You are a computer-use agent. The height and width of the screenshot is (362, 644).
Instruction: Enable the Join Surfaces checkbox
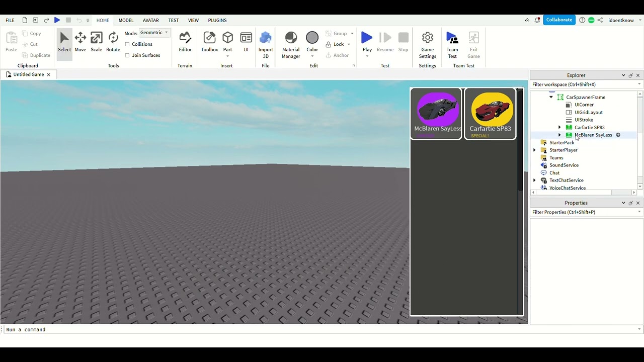click(x=127, y=55)
